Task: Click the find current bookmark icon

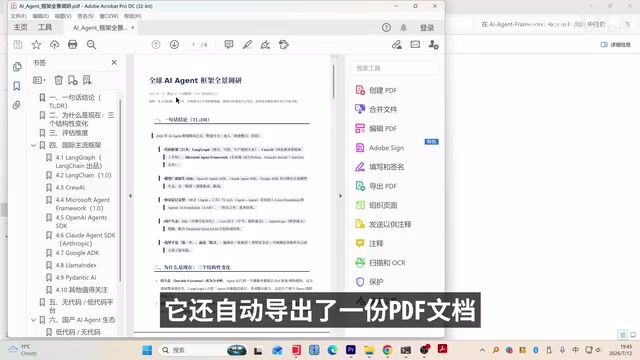Action: 87,80
